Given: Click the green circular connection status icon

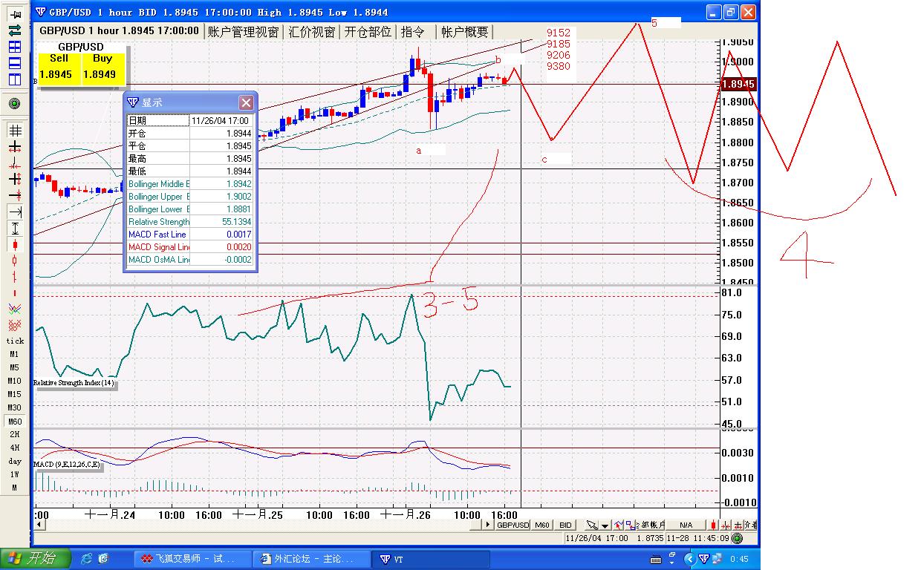Looking at the screenshot, I should point(15,103).
